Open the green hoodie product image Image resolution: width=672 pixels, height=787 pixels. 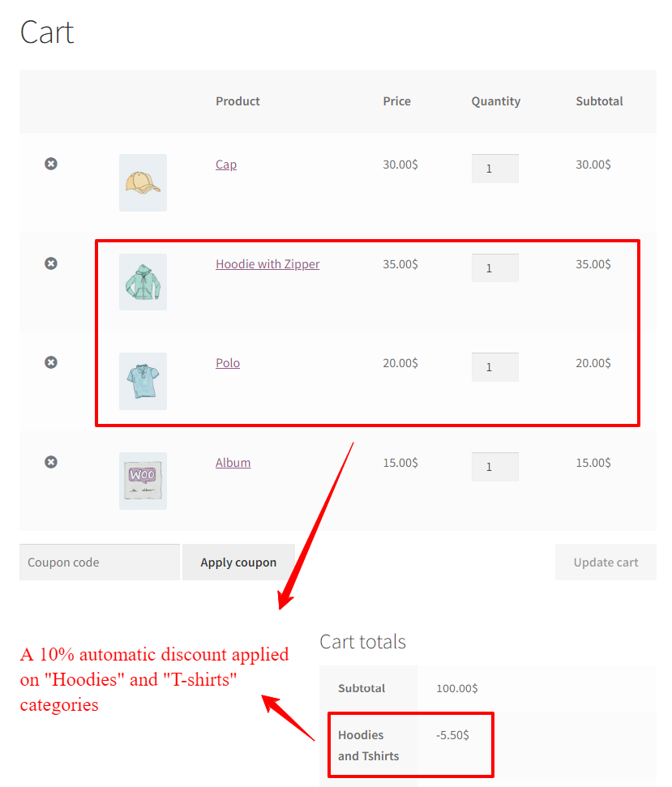[x=143, y=281]
